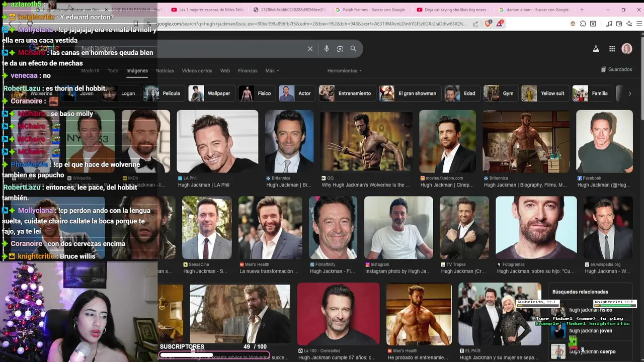Click the Suscriptores 49/100 progress bar
The height and width of the screenshot is (362, 644).
pos(215,355)
